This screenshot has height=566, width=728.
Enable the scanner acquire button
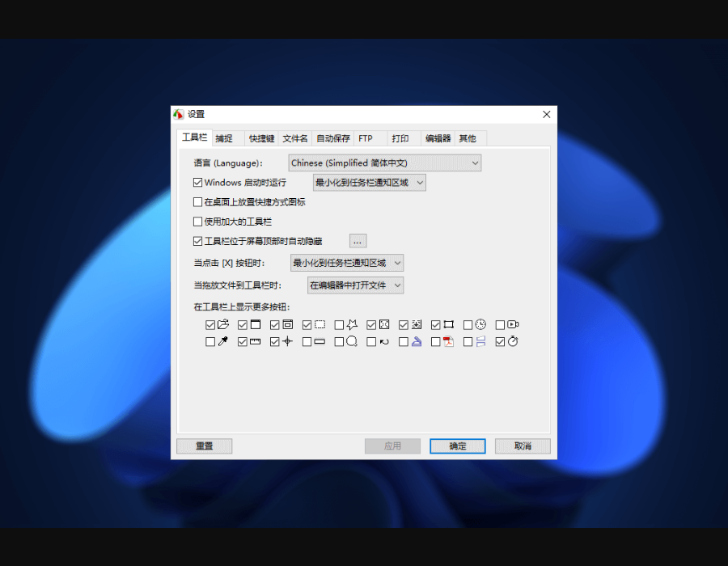point(404,342)
